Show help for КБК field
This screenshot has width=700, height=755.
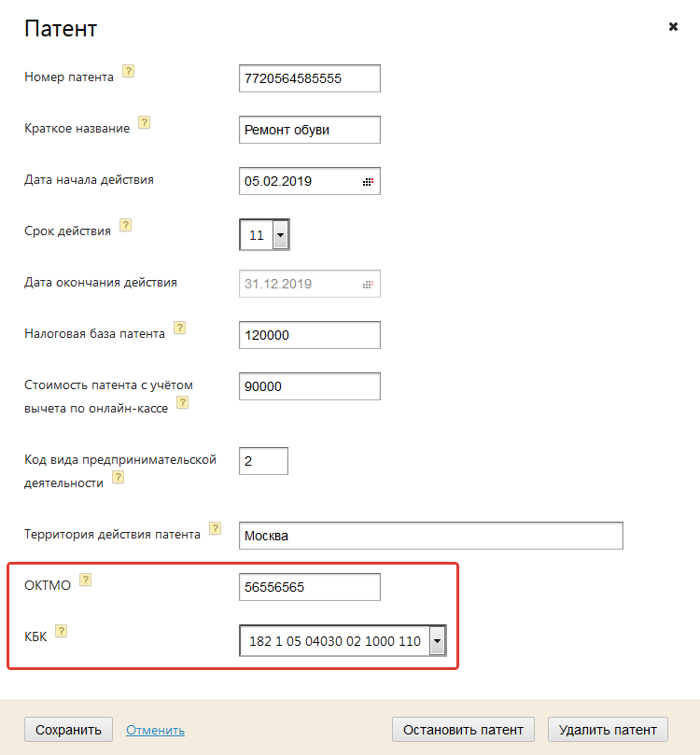point(62,631)
